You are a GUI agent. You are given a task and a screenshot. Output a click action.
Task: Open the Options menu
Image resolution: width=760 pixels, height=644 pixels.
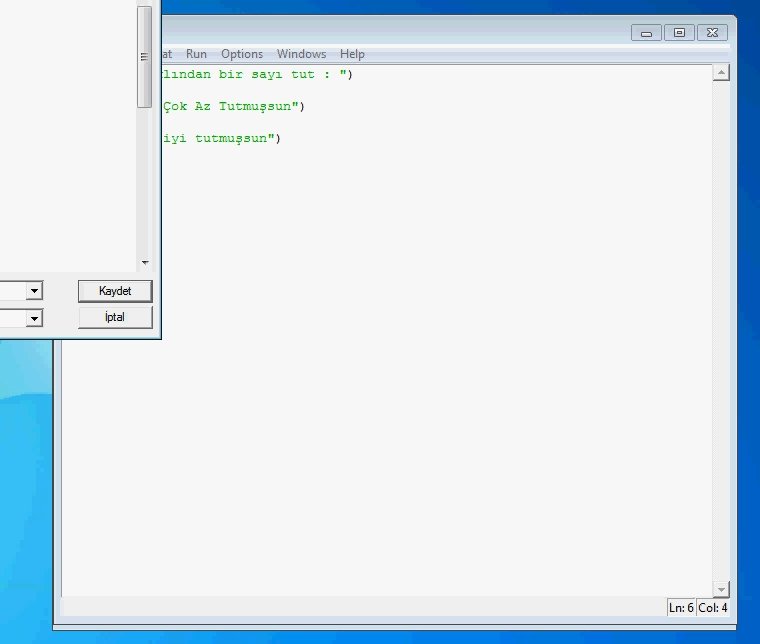pos(242,54)
